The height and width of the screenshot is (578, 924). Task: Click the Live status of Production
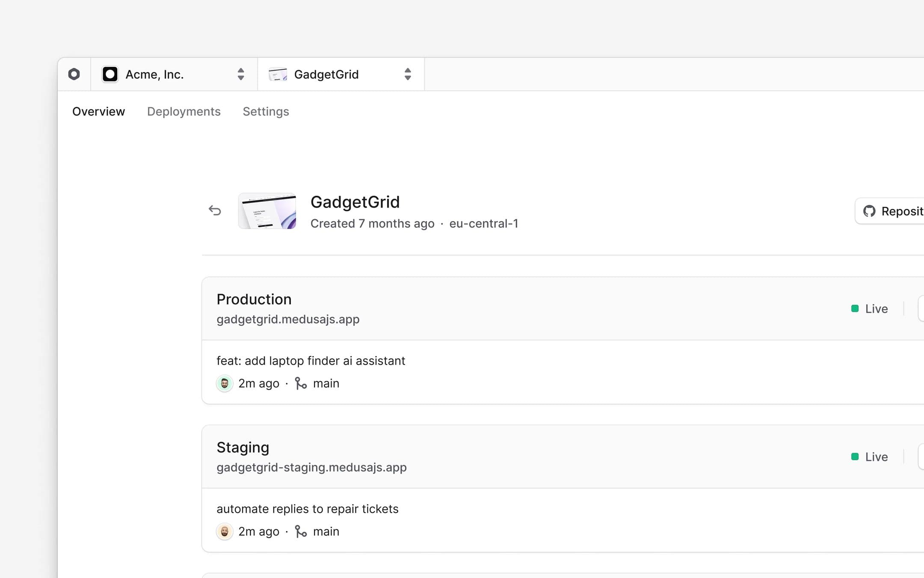pyautogui.click(x=877, y=309)
